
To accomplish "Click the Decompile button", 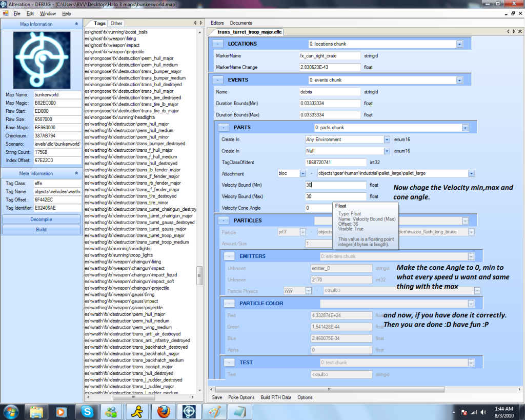I will pyautogui.click(x=41, y=219).
